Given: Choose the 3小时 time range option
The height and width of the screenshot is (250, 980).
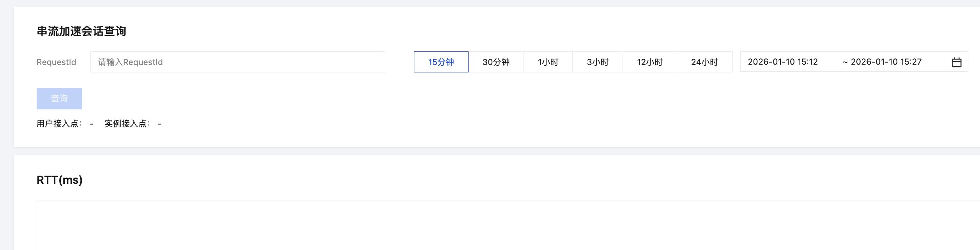Looking at the screenshot, I should click(x=598, y=62).
